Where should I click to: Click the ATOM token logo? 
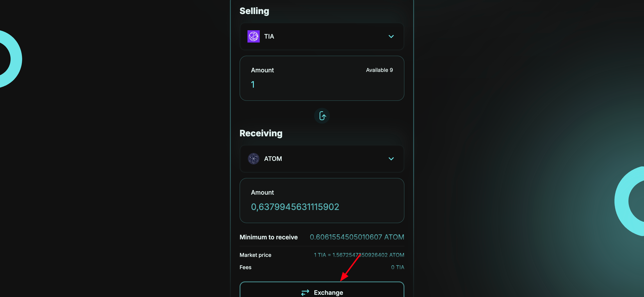(253, 159)
